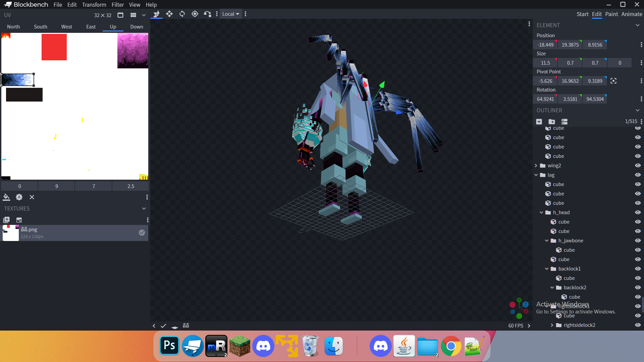This screenshot has height=362, width=644.
Task: Toggle visibility of backlock1 group
Action: pos(638,269)
